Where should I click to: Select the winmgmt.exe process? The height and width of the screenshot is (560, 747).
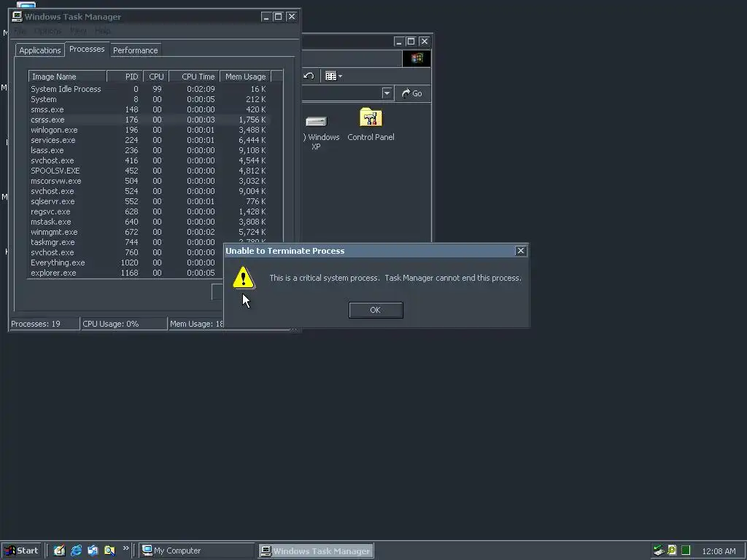149,232
